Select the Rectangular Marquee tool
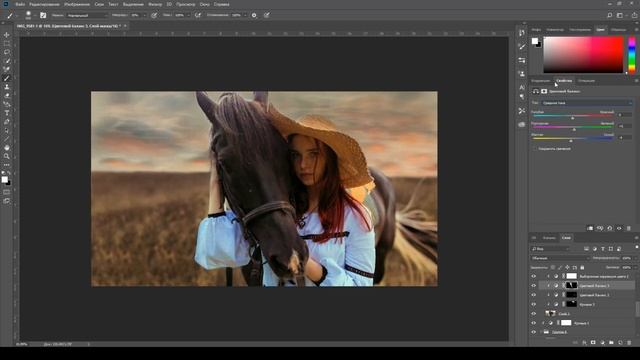The height and width of the screenshot is (360, 640). pos(7,44)
